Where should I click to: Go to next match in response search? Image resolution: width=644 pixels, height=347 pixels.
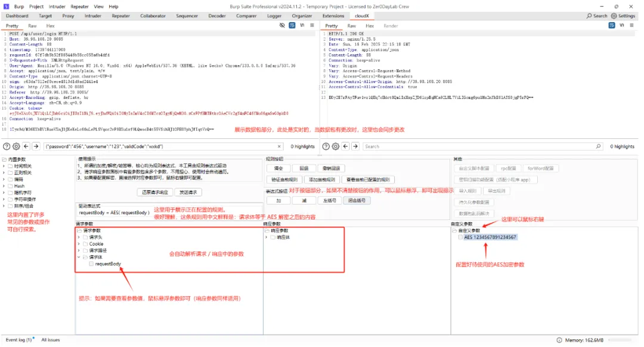pyautogui.click(x=355, y=146)
